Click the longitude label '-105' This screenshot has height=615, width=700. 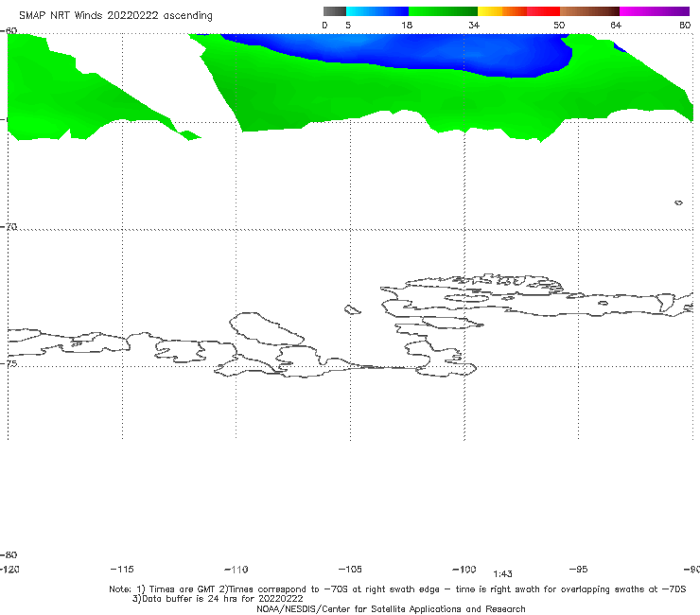point(350,569)
